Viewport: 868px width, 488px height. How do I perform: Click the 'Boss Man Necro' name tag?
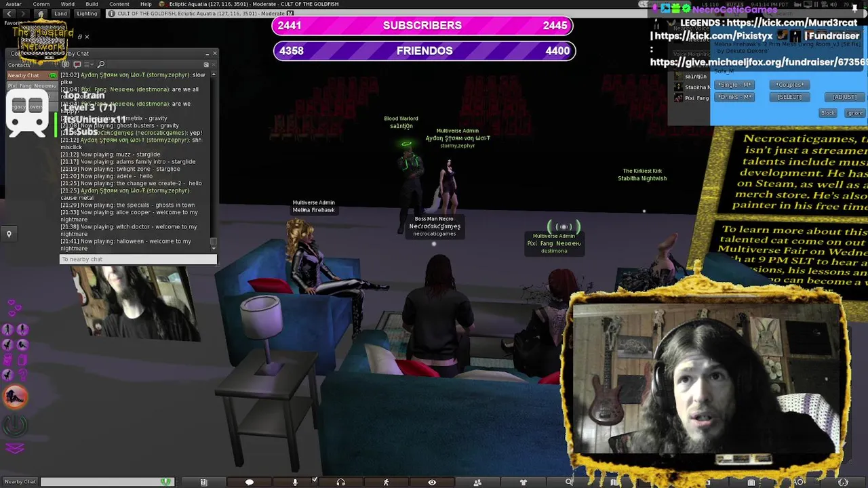click(x=434, y=226)
